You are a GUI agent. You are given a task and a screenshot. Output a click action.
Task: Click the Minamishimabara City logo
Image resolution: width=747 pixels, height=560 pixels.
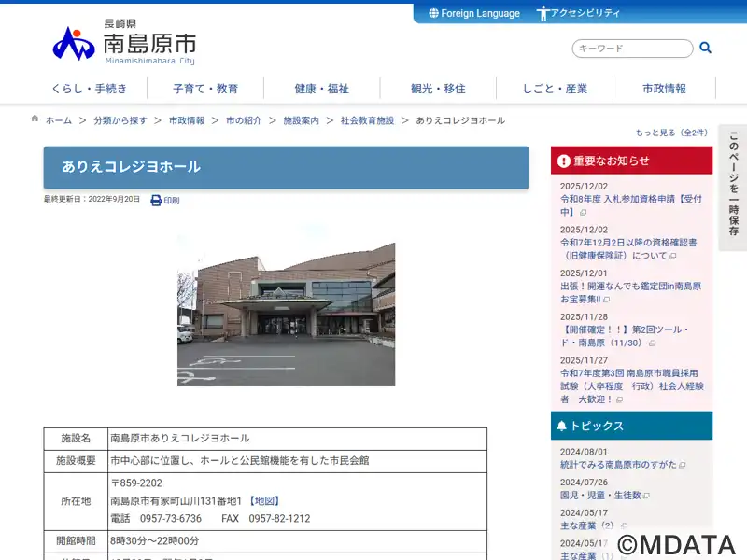coord(124,44)
